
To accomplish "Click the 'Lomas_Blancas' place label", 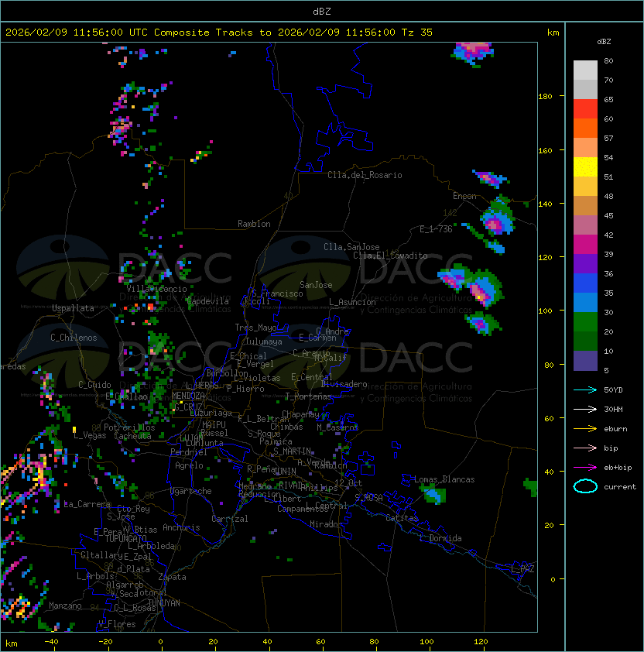I will click(444, 479).
